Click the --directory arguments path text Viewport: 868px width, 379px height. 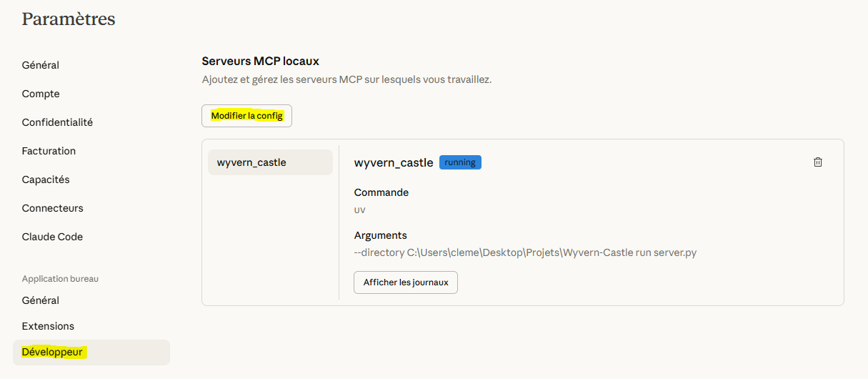tap(525, 252)
